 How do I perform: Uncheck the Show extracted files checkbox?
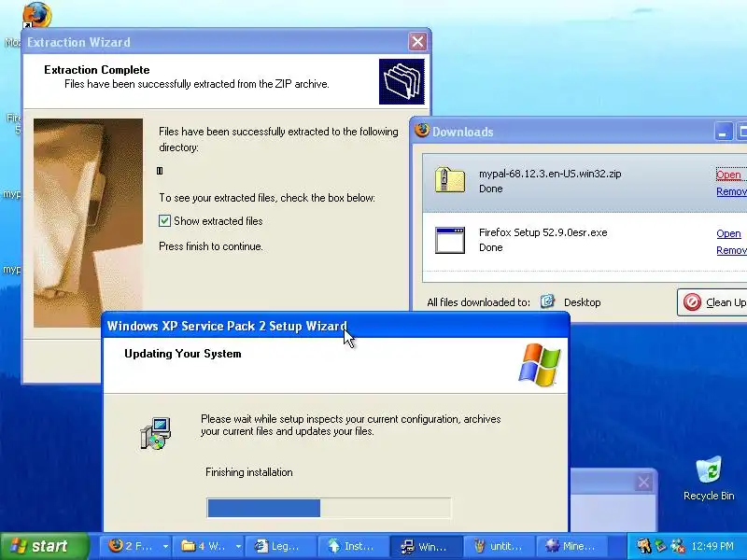coord(164,221)
